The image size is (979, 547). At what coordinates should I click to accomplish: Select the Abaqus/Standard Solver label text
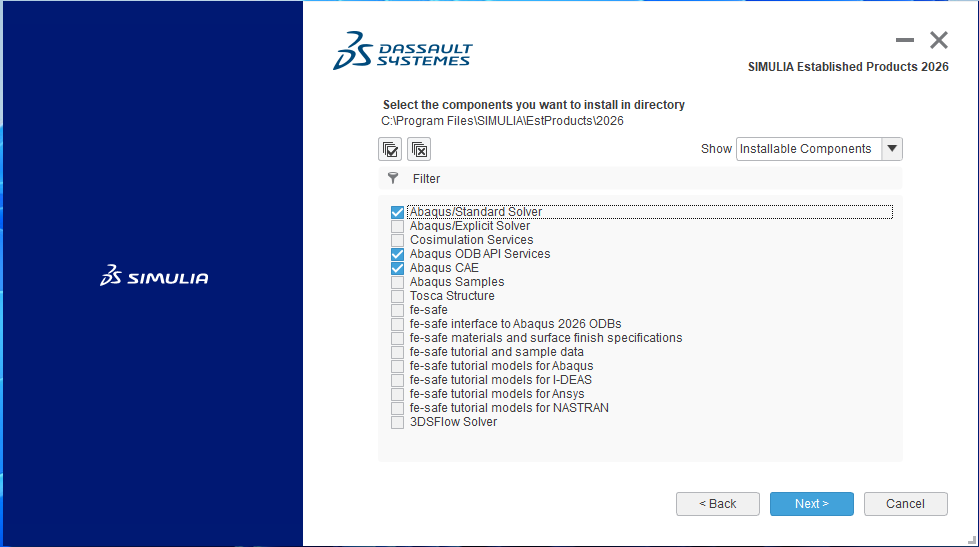tap(476, 212)
